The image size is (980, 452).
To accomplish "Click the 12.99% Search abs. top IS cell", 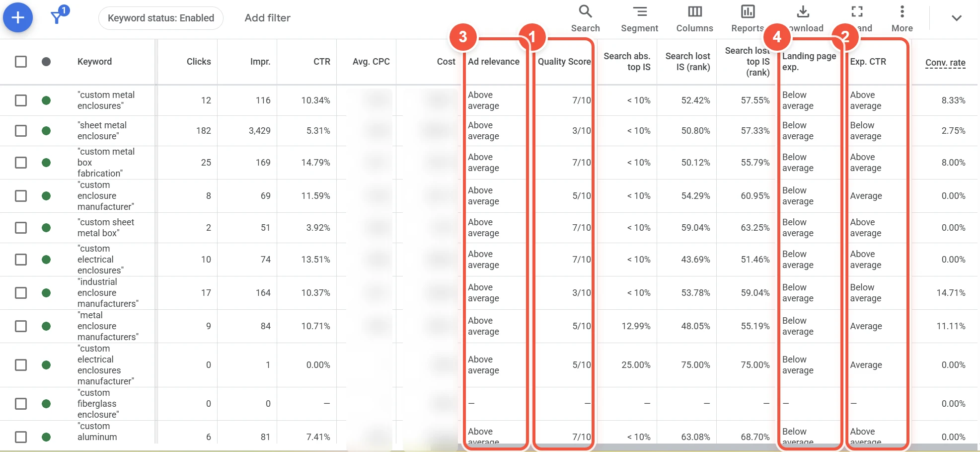I will [x=636, y=326].
